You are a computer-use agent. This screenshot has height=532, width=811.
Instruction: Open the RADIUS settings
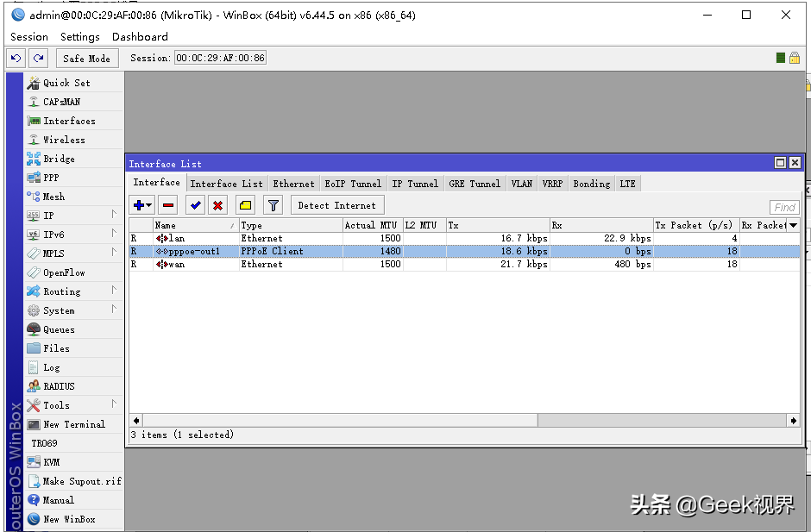[74, 386]
